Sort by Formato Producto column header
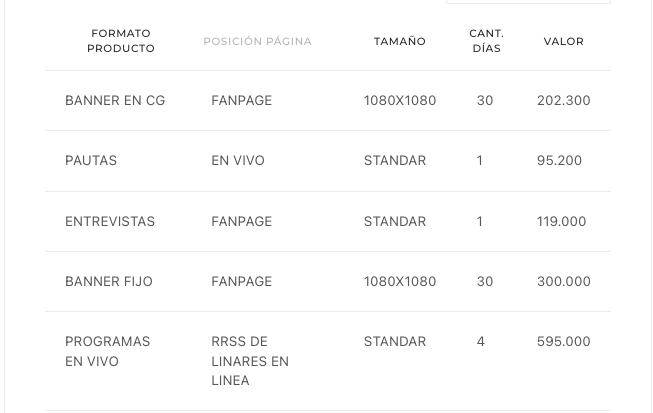653x413 pixels. pos(121,41)
